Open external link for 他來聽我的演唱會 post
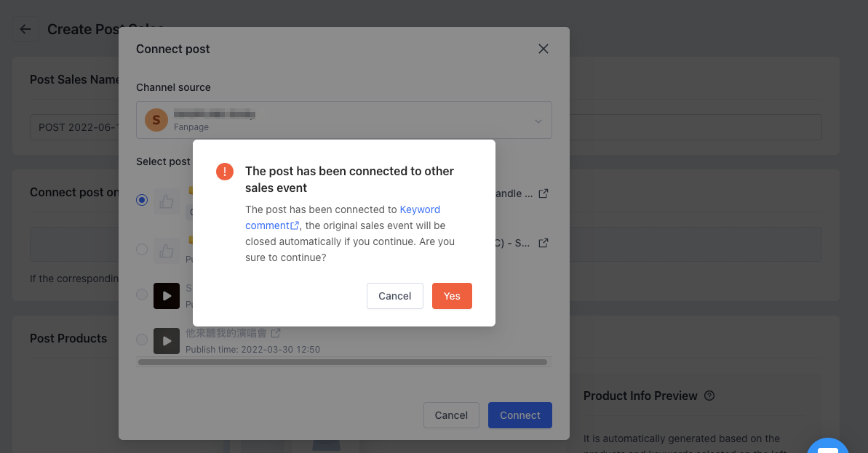 point(276,333)
